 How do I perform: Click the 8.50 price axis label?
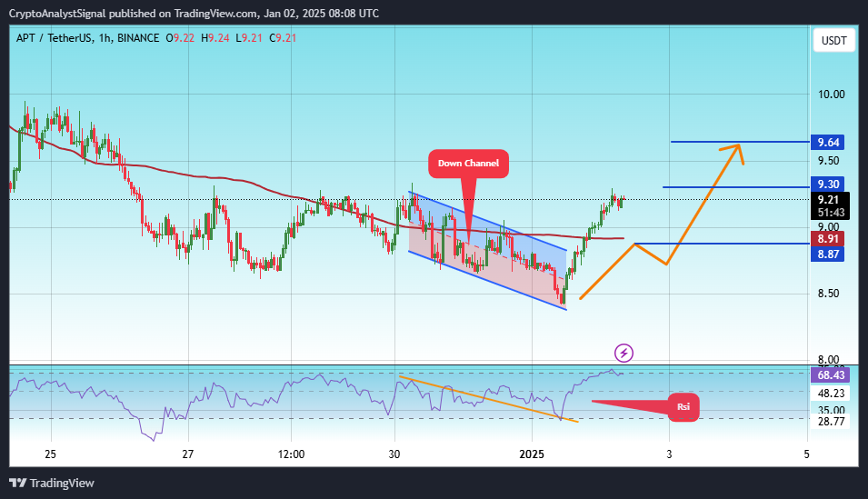tap(828, 293)
